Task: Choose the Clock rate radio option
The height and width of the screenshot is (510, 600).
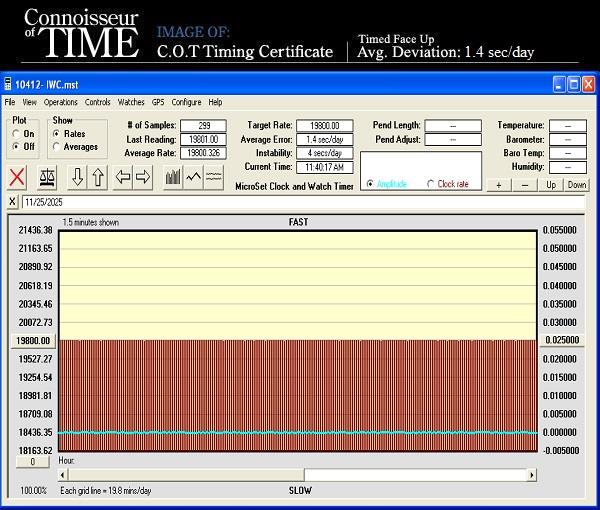Action: point(432,184)
